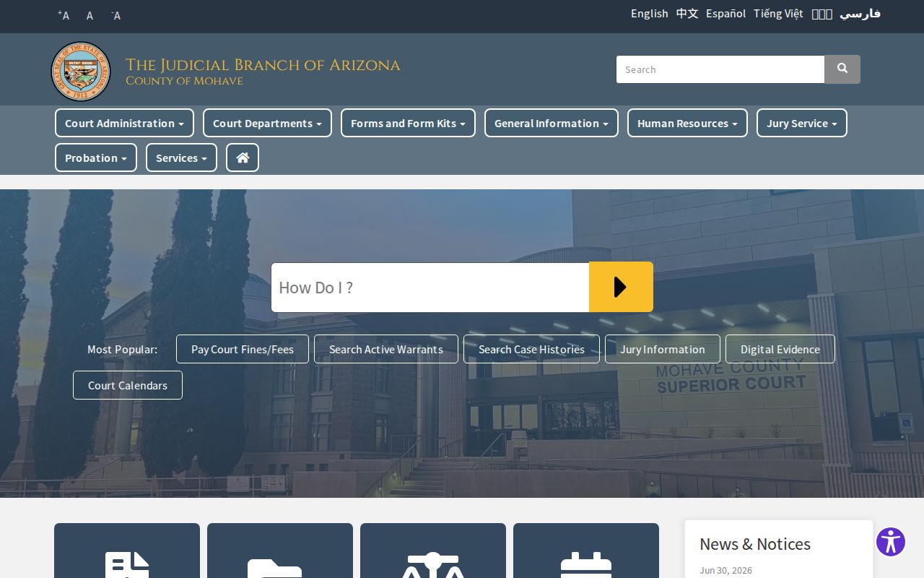The image size is (924, 578).
Task: Expand the Probation menu
Action: pyautogui.click(x=96, y=158)
